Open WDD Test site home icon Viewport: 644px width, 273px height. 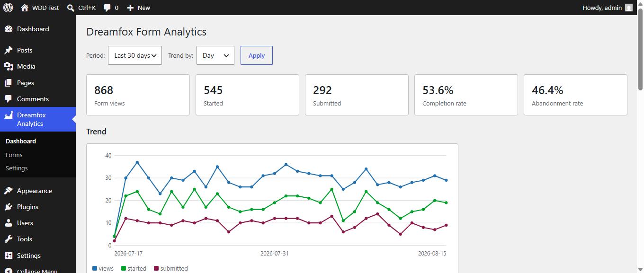click(25, 8)
